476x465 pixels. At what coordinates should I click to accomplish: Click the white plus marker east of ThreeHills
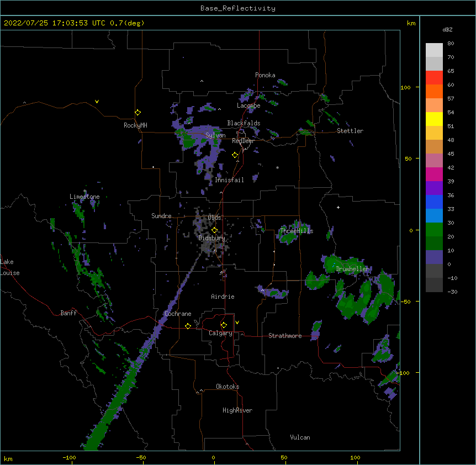[338, 207]
